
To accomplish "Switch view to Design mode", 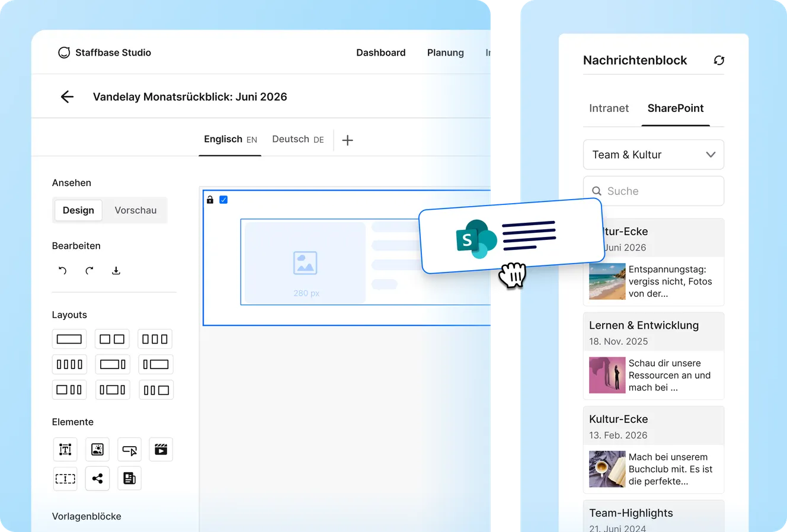I will [78, 210].
